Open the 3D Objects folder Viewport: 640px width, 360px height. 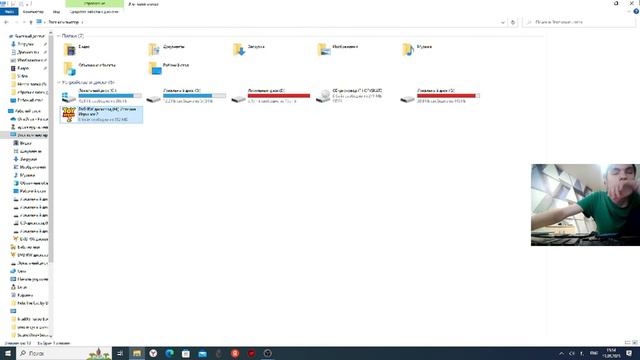90,68
